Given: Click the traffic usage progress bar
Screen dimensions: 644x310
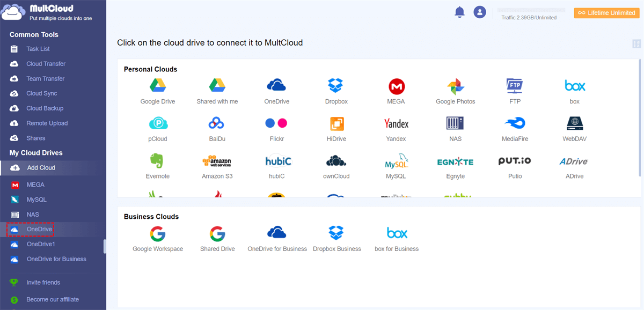Looking at the screenshot, I should [531, 10].
